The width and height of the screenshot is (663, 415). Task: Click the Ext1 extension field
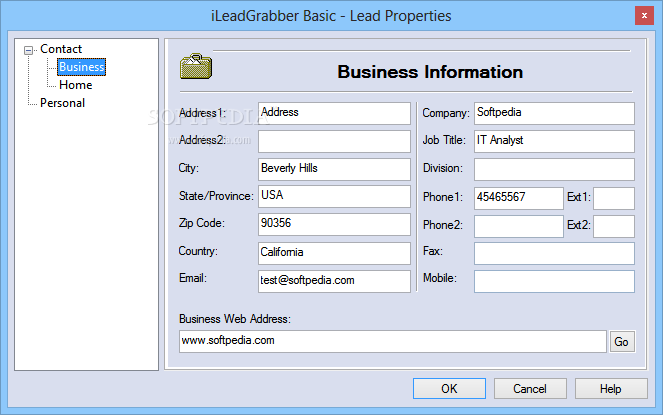(614, 198)
